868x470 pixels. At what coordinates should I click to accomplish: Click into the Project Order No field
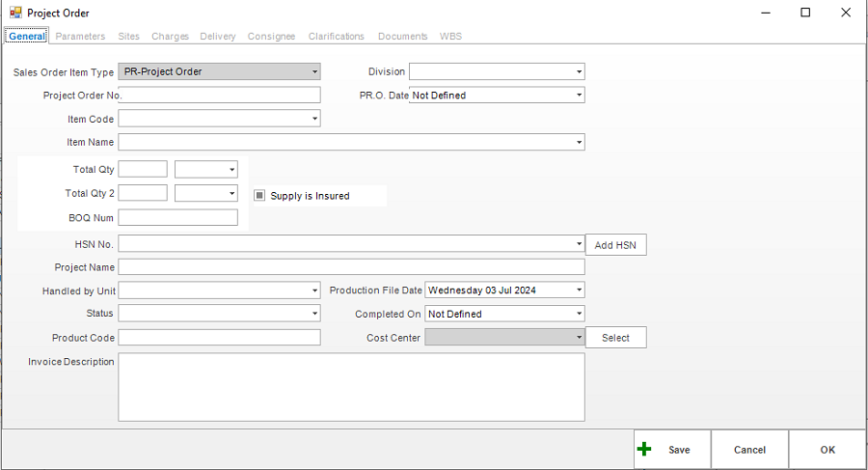(x=220, y=96)
